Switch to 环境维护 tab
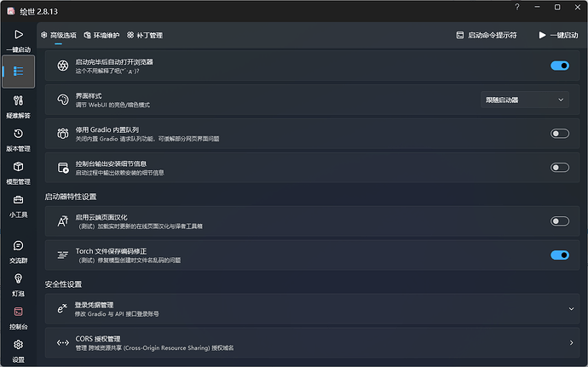588x367 pixels. [101, 35]
